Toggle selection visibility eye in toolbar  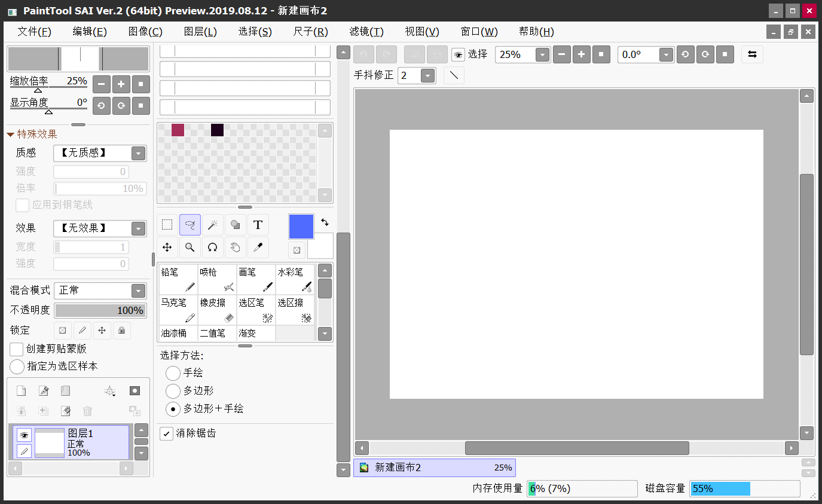click(x=458, y=54)
